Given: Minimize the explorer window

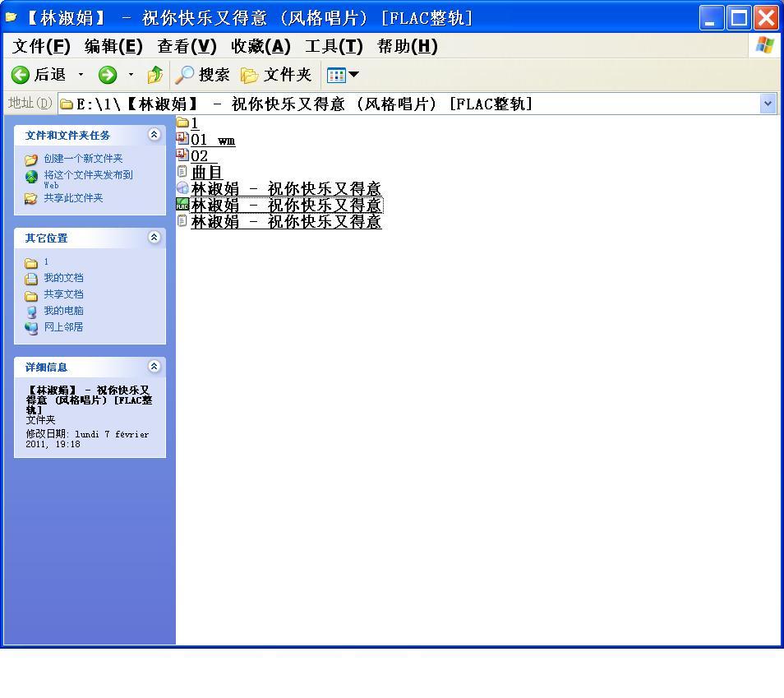Looking at the screenshot, I should [x=711, y=17].
